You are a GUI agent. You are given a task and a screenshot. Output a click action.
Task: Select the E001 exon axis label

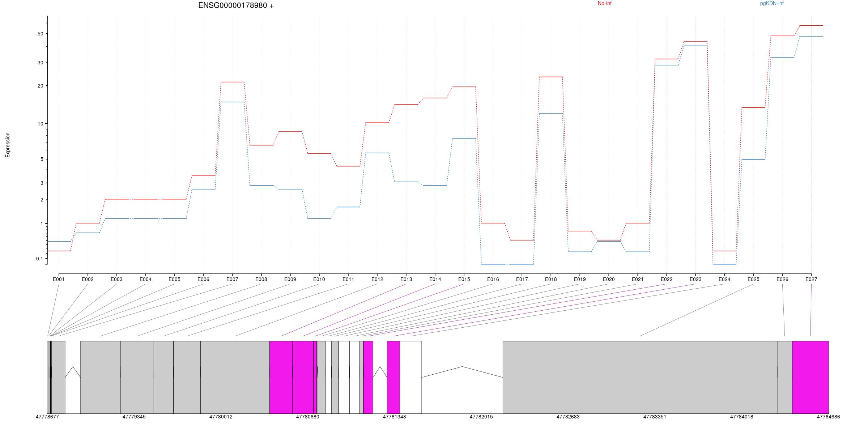tap(59, 279)
